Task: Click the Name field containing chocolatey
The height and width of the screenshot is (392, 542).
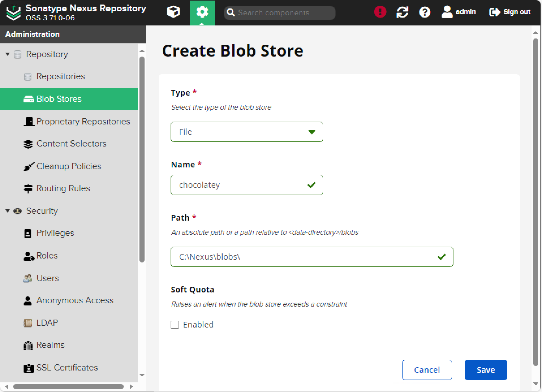Action: click(247, 185)
